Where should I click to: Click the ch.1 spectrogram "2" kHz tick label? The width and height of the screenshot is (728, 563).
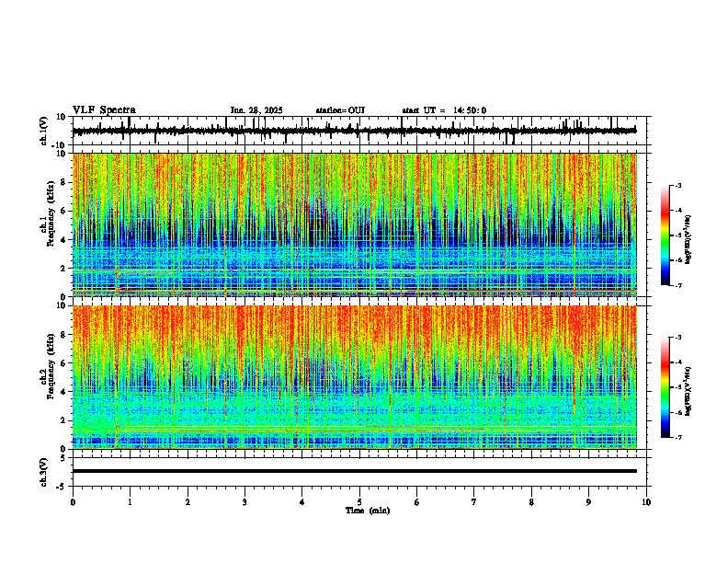pyautogui.click(x=63, y=269)
